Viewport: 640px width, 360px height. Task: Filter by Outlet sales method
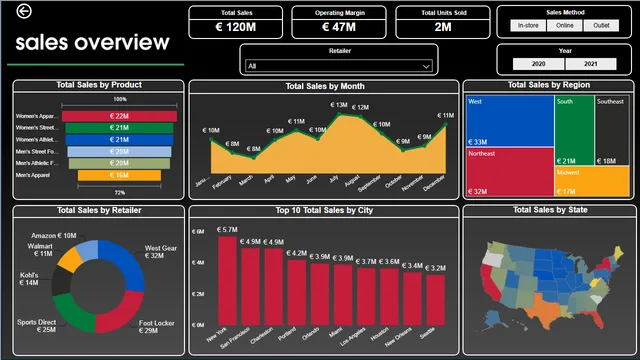point(601,25)
